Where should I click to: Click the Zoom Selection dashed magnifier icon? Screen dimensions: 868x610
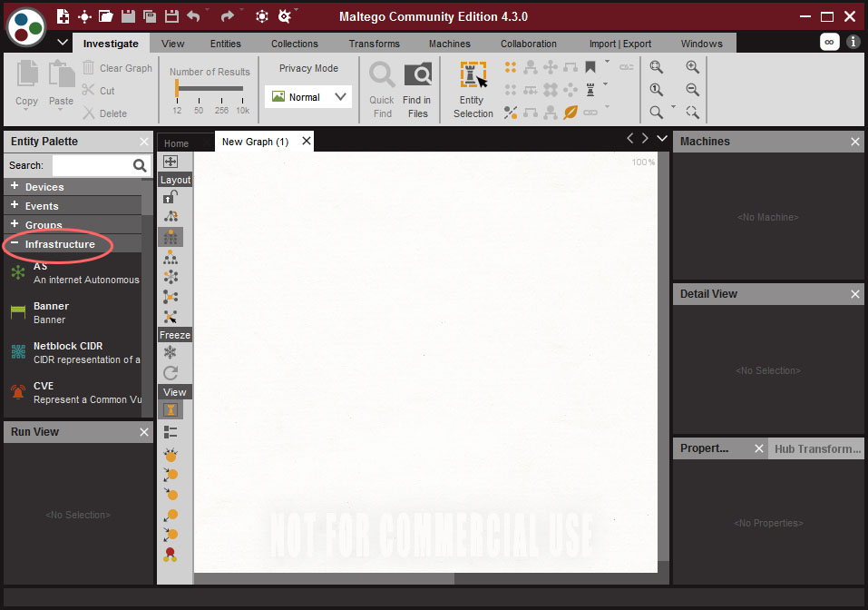click(692, 113)
